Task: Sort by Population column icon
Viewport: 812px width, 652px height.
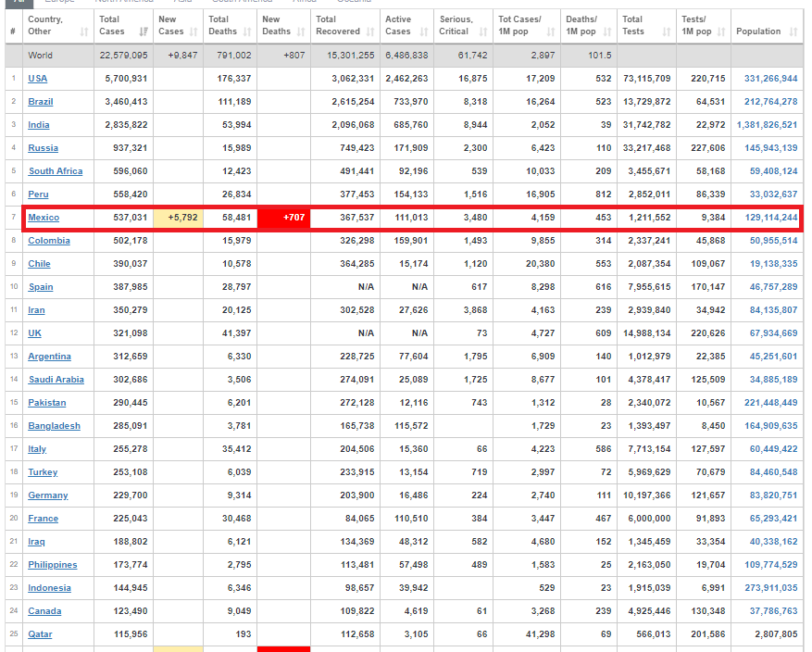Action: [x=793, y=32]
